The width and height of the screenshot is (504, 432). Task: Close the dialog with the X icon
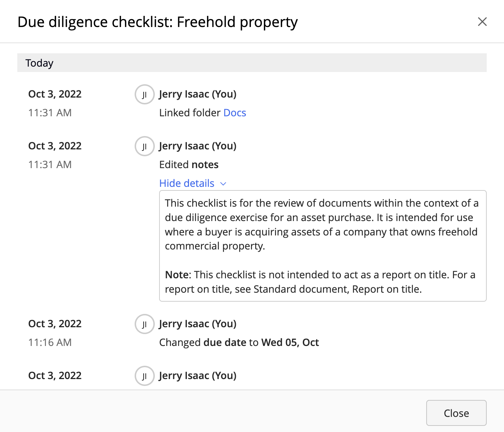tap(482, 22)
